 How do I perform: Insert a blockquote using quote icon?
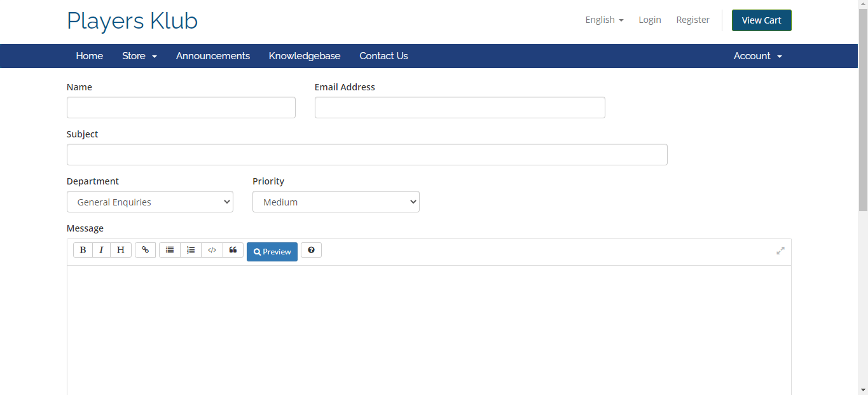tap(233, 250)
